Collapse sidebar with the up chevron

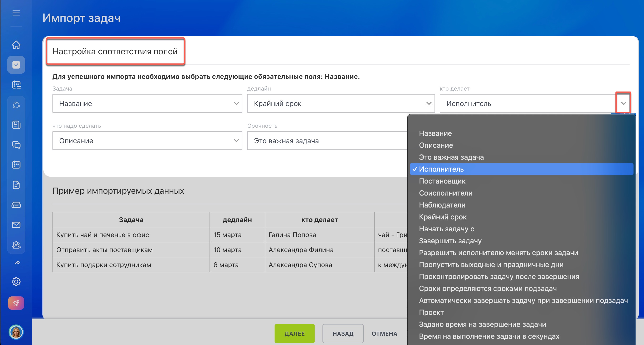[x=17, y=263]
